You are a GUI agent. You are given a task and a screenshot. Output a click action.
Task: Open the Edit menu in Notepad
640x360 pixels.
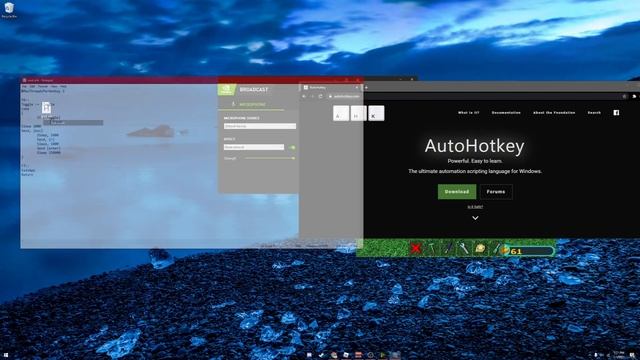pyautogui.click(x=32, y=87)
